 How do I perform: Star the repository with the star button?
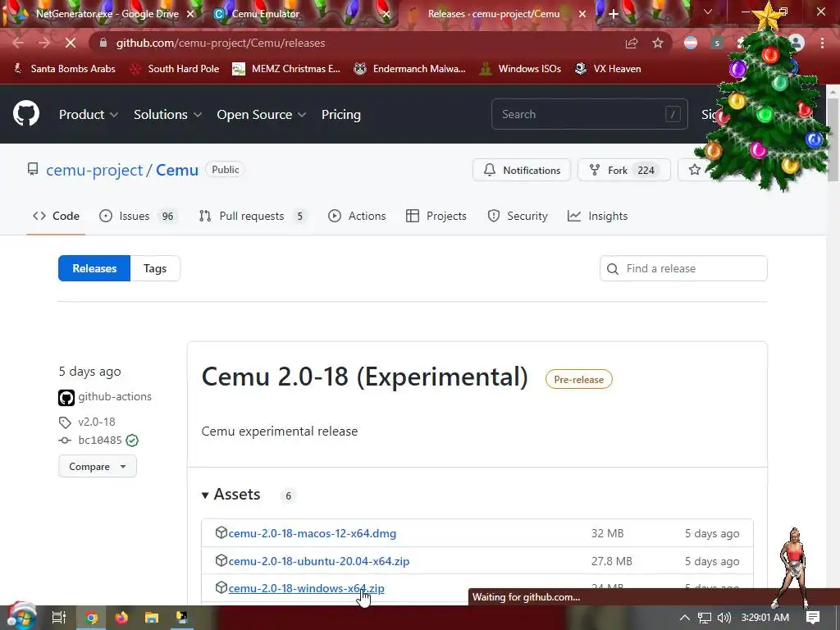pos(694,170)
